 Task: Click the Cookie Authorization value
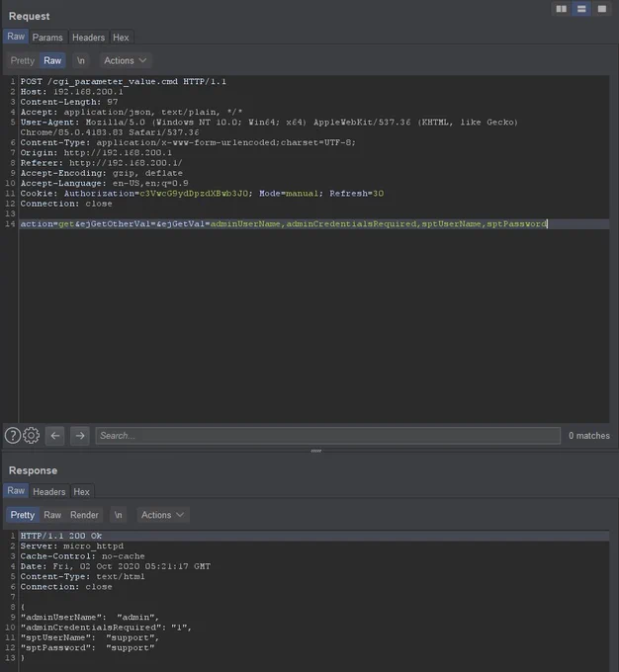click(x=194, y=194)
